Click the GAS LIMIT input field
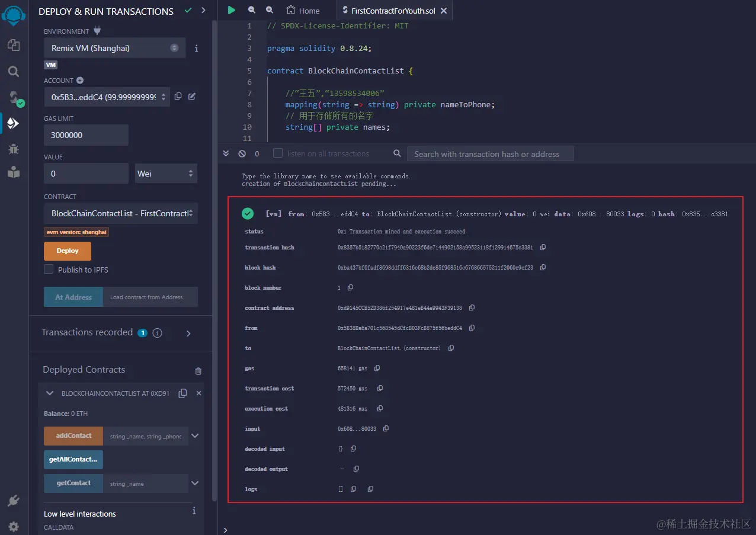Image resolution: width=756 pixels, height=535 pixels. click(x=86, y=135)
